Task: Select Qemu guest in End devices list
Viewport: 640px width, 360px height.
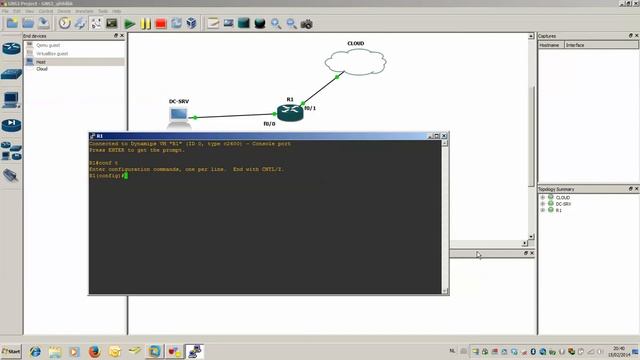Action: click(x=75, y=45)
